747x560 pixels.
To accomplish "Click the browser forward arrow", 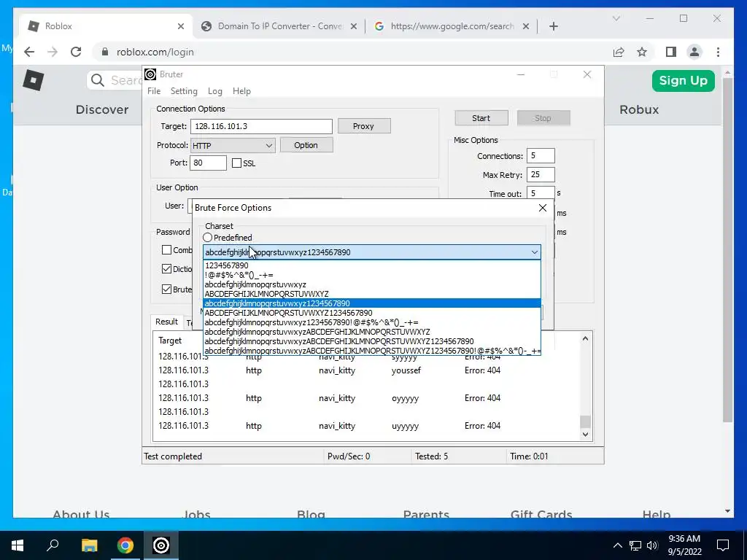I will [x=53, y=52].
